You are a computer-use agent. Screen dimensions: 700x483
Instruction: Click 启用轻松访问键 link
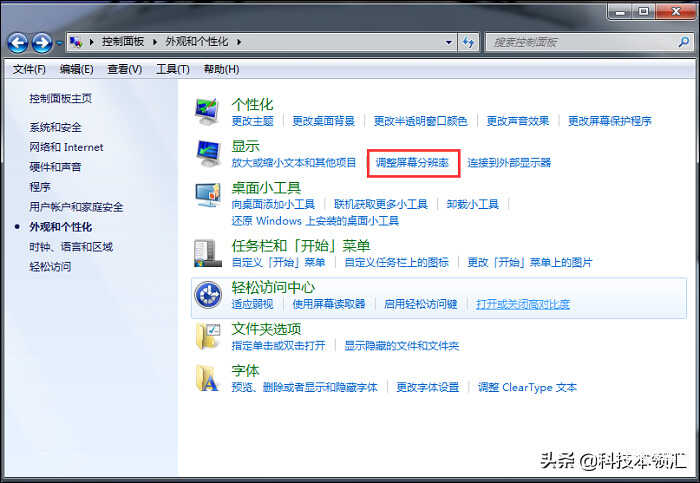[x=421, y=304]
